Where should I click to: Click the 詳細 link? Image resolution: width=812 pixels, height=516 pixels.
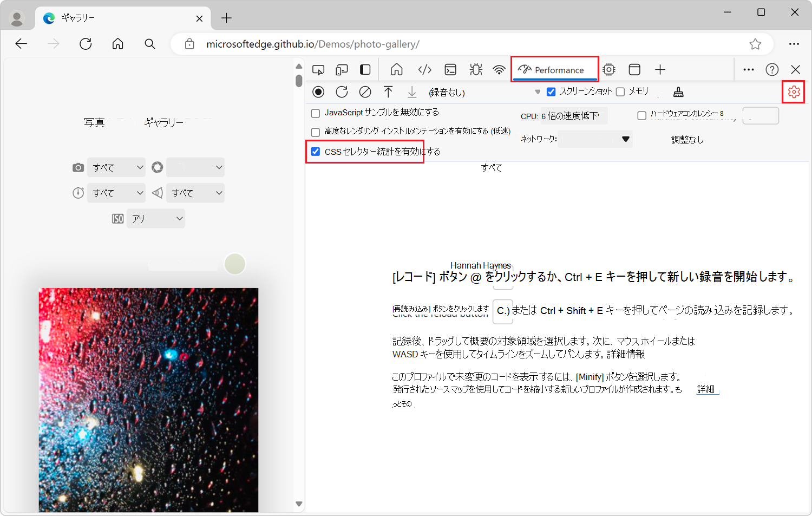click(706, 389)
